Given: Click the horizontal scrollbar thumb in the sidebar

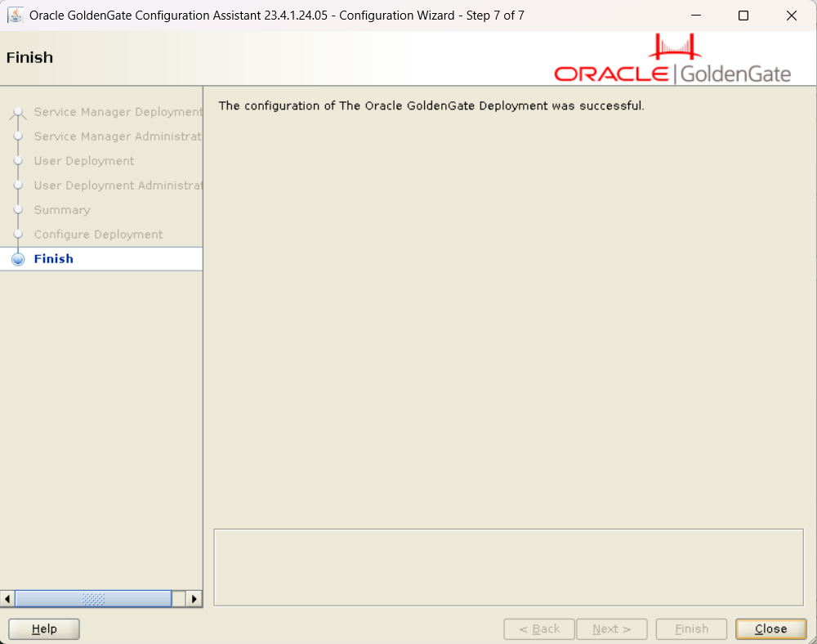Looking at the screenshot, I should tap(93, 599).
